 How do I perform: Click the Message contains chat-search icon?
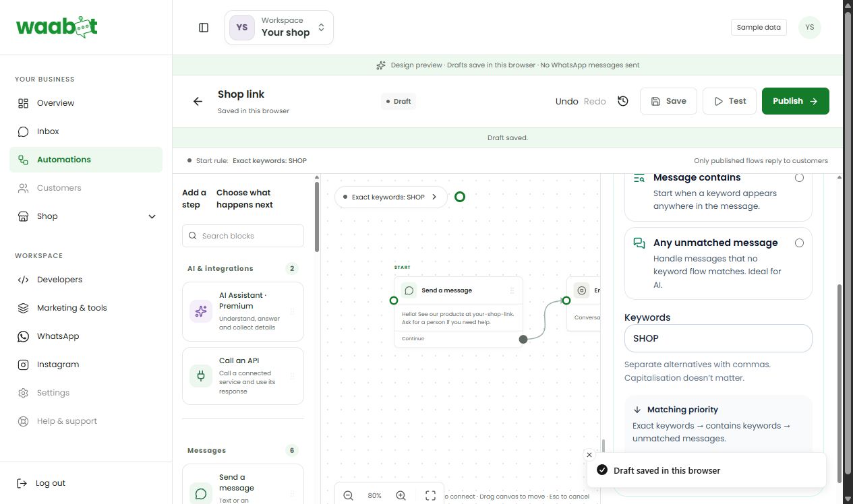tap(639, 178)
